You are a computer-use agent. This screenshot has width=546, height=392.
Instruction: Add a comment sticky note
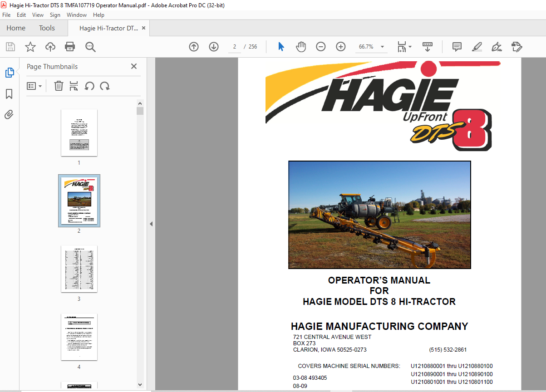click(457, 47)
